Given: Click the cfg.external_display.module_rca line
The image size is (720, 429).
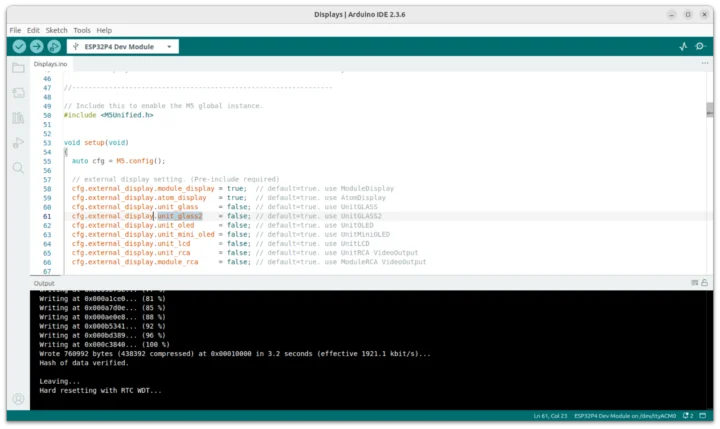Looking at the screenshot, I should click(248, 262).
